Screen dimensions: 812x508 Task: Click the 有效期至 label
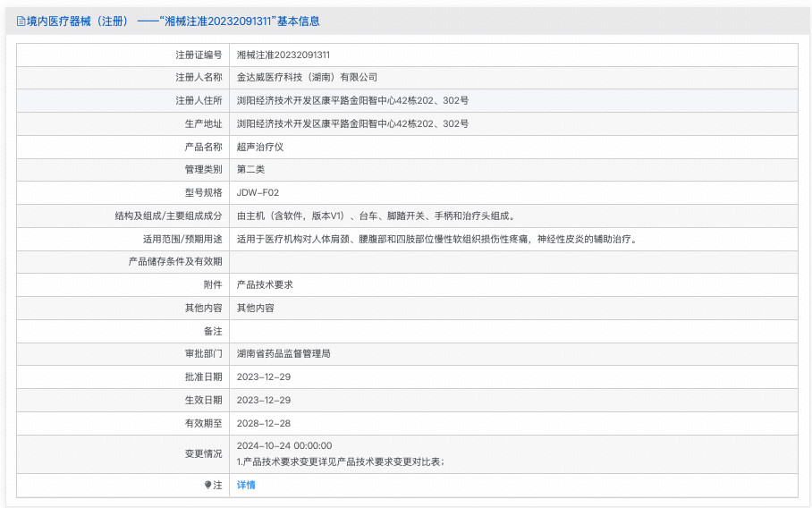click(204, 424)
